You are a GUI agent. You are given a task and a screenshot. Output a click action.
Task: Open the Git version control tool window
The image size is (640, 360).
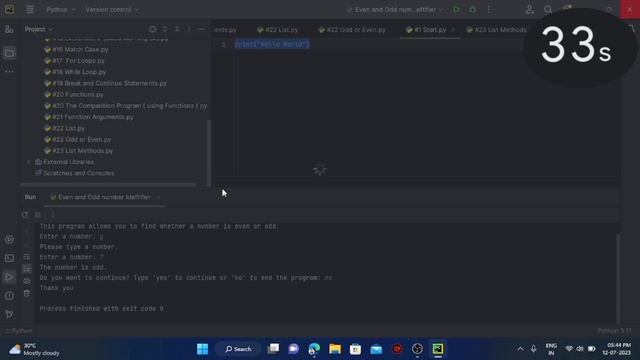click(9, 314)
